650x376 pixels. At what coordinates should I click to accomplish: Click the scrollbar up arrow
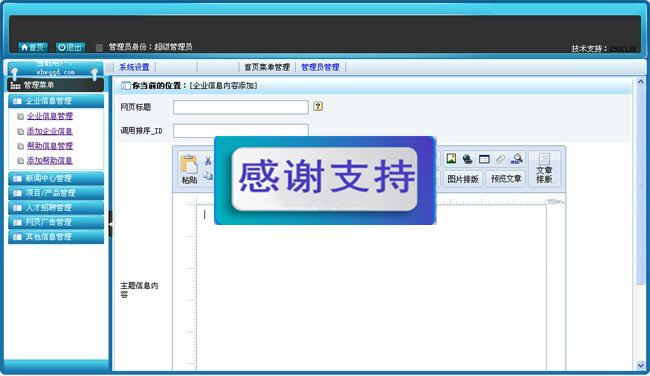tap(640, 82)
